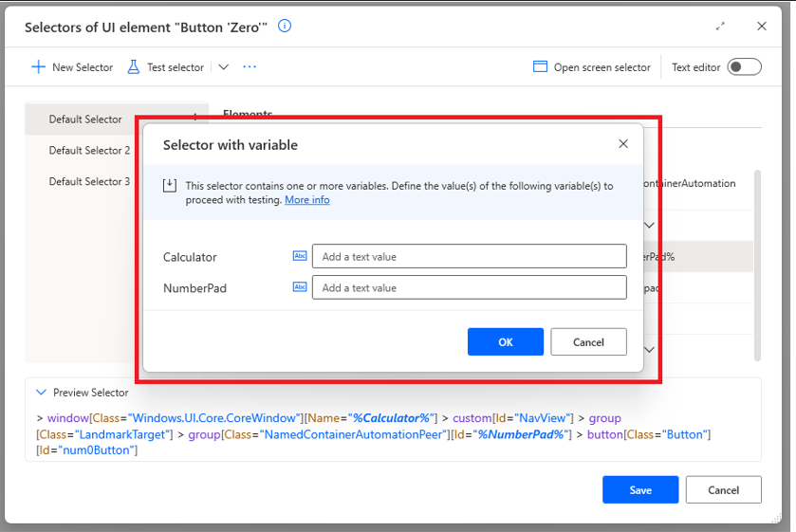Click Cancel next to the Save button
Screen dimensions: 796x532
click(x=723, y=489)
